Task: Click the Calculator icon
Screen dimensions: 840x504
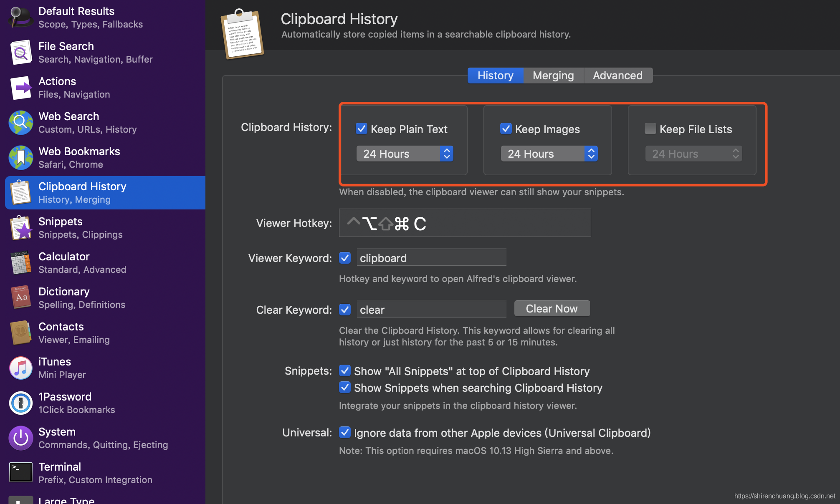Action: [x=20, y=263]
